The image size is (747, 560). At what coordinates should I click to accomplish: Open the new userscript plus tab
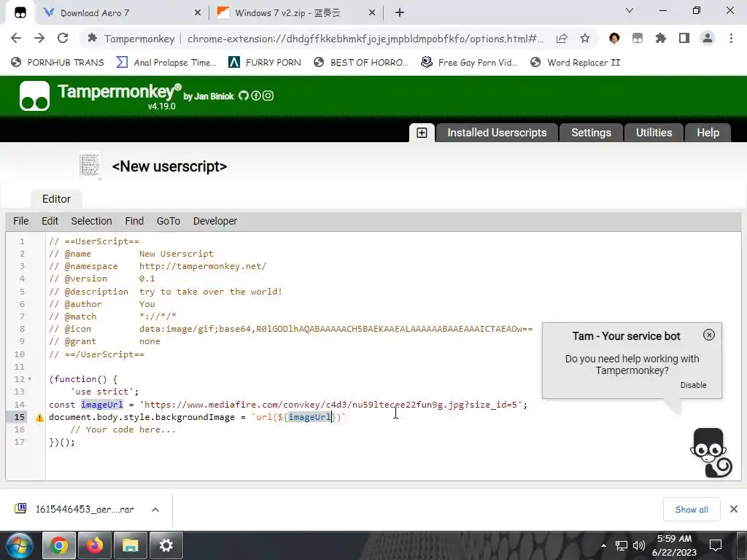click(422, 133)
